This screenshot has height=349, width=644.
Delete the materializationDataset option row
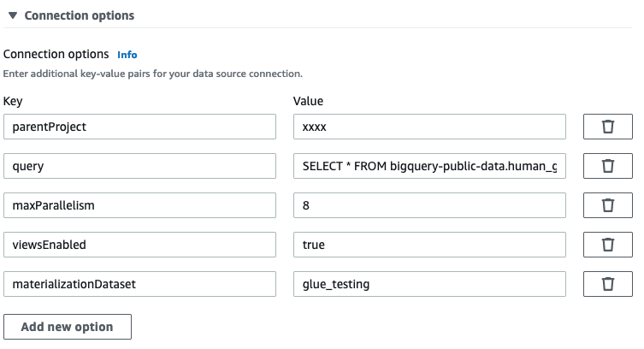click(x=608, y=284)
